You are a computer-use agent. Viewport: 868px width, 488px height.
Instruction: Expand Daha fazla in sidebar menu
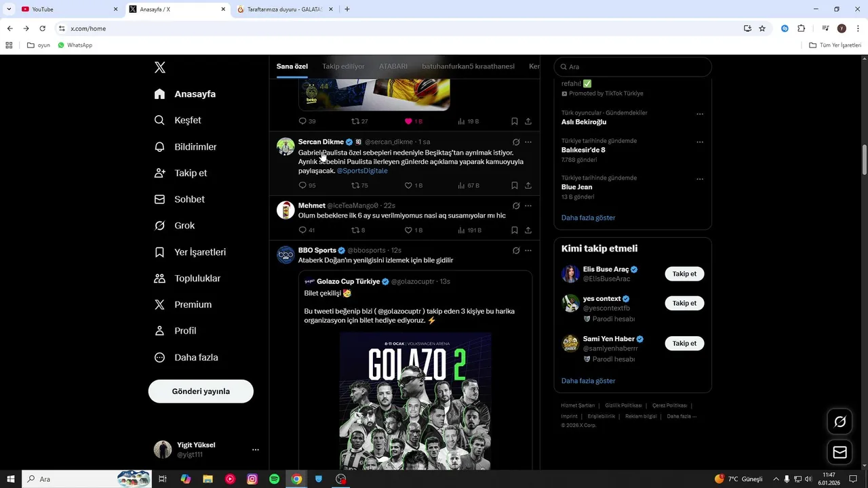[x=186, y=357]
